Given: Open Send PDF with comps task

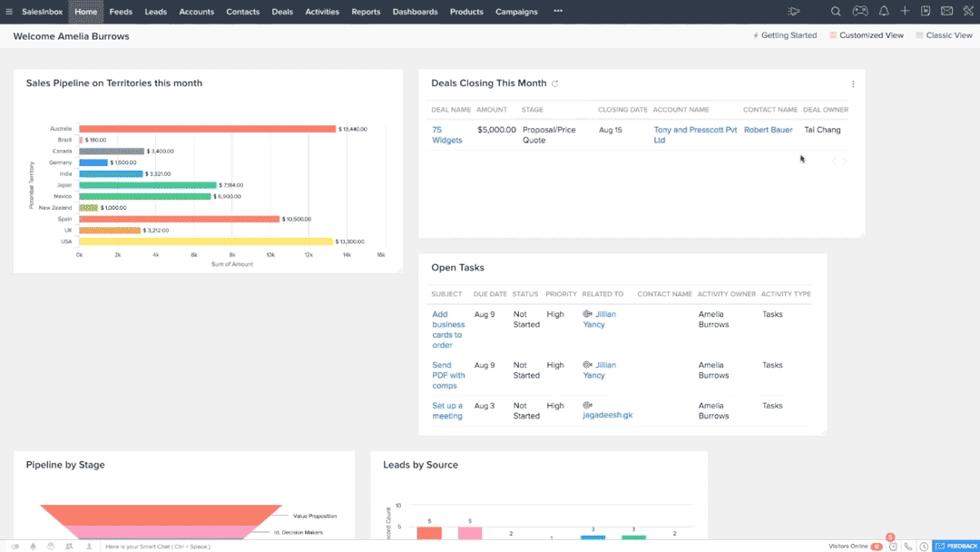Looking at the screenshot, I should (x=448, y=375).
